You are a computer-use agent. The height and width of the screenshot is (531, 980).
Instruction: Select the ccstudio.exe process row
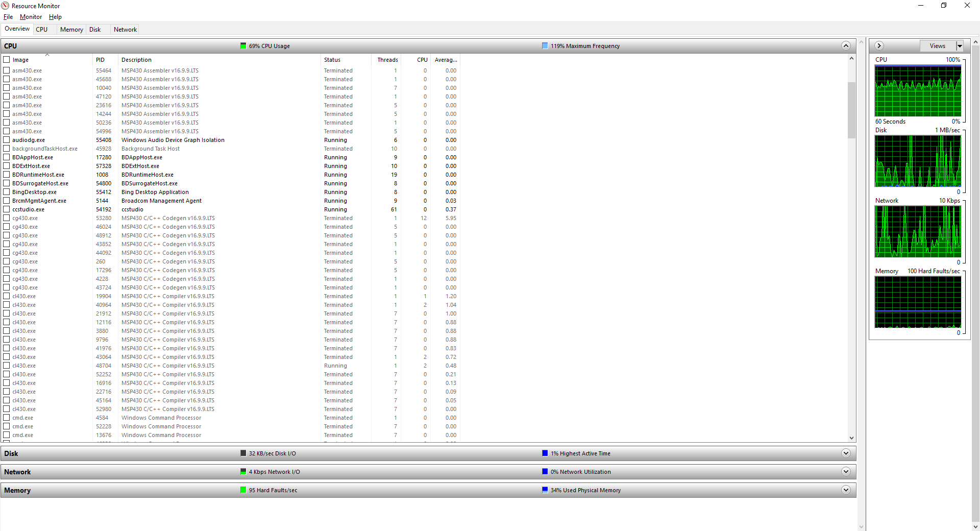(230, 209)
